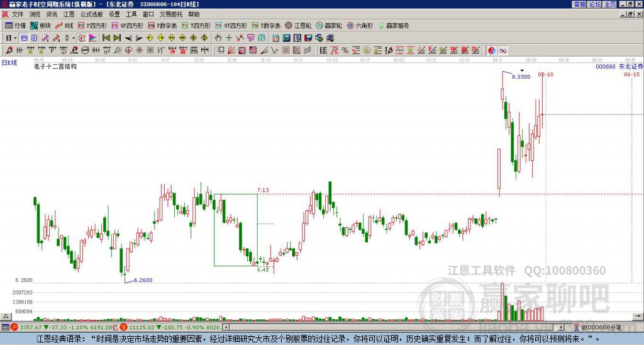
Task: Click the 05-10 date marker label
Action: tap(546, 74)
